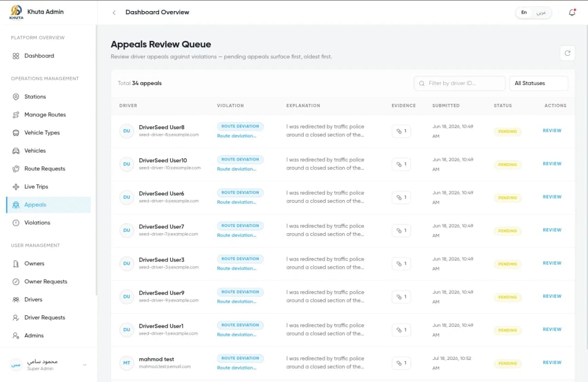Click the Owners icon in sidebar
The image size is (588, 382).
click(16, 264)
